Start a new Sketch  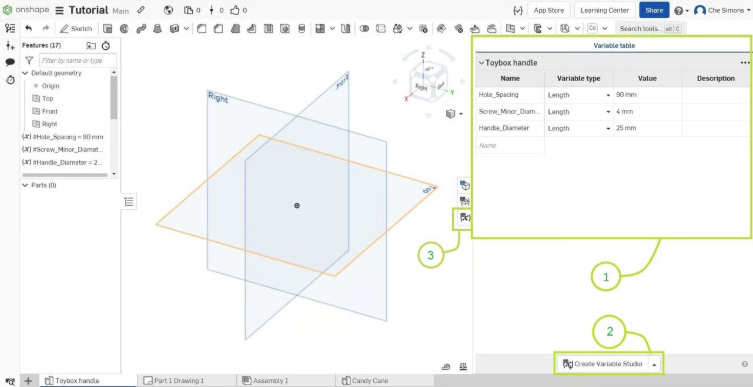(76, 28)
